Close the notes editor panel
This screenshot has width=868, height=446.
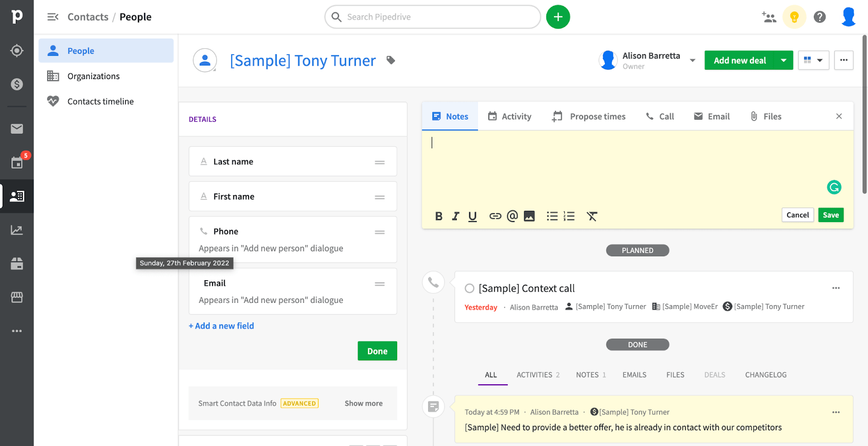(839, 116)
